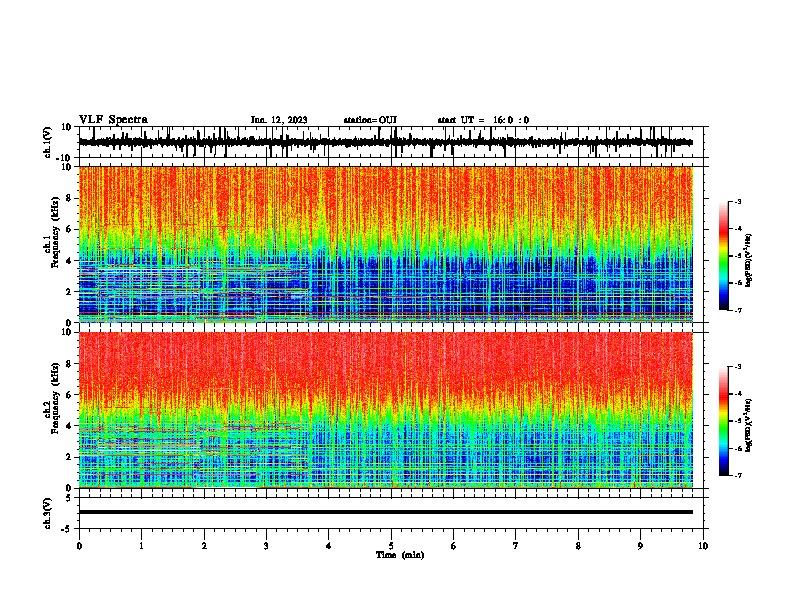Click ch.2 spectrogram frequency tick "4"

click(x=70, y=426)
